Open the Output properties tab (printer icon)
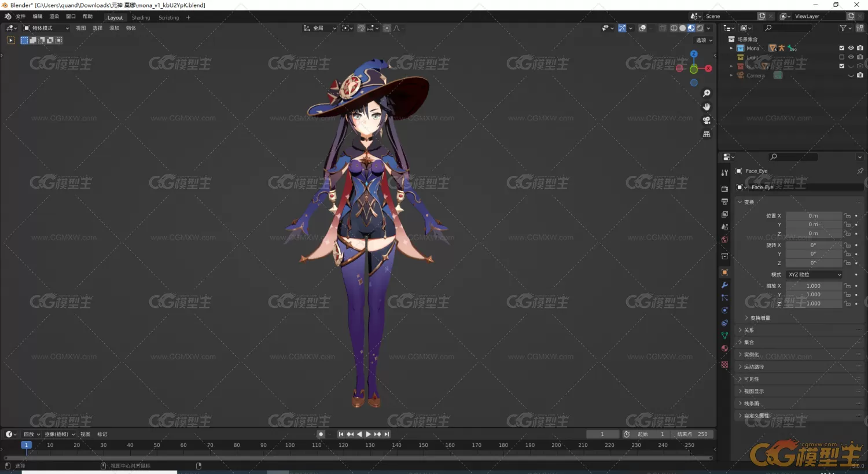Screen dimensions: 868x474 (x=724, y=201)
